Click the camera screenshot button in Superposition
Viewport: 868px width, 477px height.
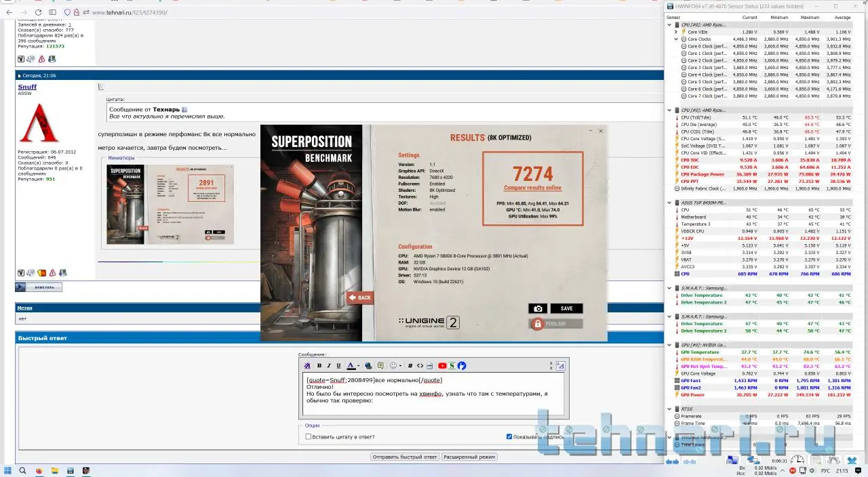[538, 308]
